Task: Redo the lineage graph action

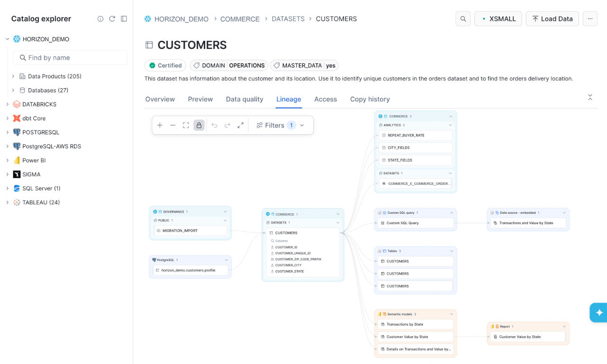Action: tap(227, 125)
